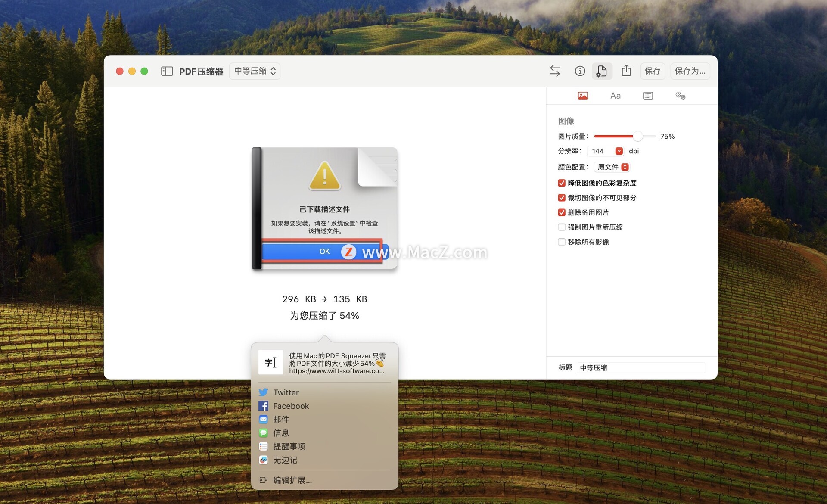The width and height of the screenshot is (827, 504).
Task: Open the 颜色配置 原文件 dropdown
Action: (612, 167)
